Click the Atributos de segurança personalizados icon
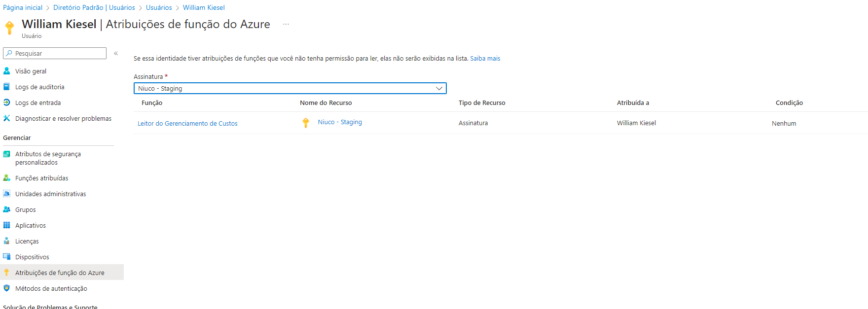Viewport: 868px width, 309px height. (6, 154)
